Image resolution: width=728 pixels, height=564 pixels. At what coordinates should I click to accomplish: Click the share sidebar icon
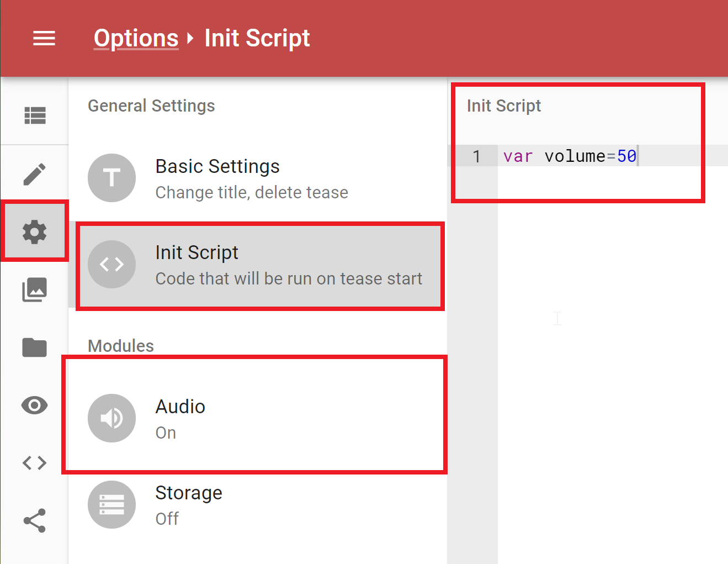point(35,520)
